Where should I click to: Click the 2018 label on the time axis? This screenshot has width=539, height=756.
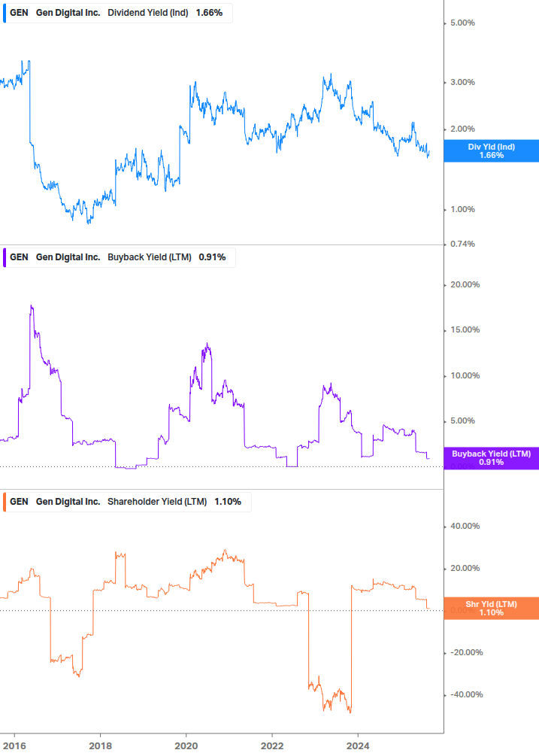(100, 746)
